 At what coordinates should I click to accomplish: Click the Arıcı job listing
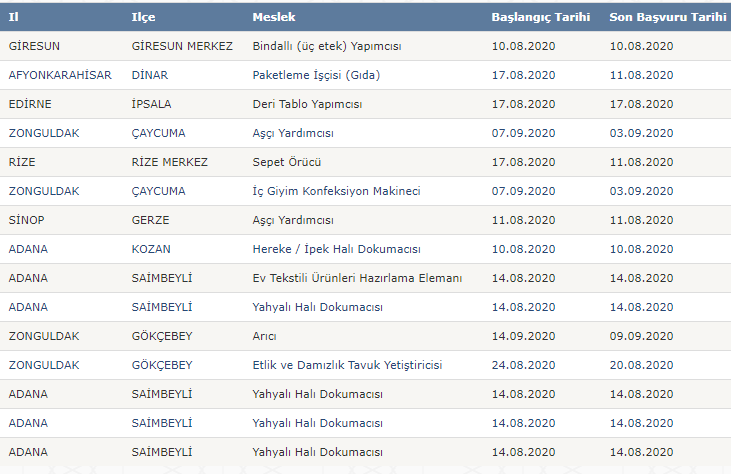(265, 336)
